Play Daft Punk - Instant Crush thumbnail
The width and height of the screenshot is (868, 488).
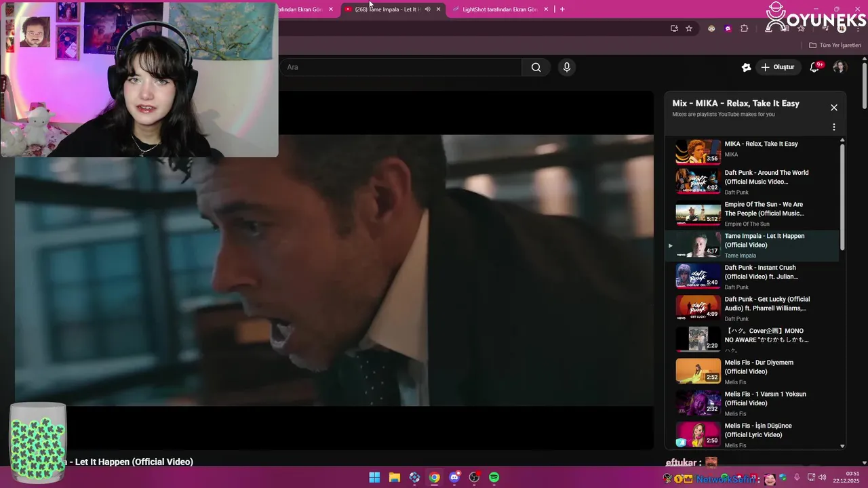(698, 276)
